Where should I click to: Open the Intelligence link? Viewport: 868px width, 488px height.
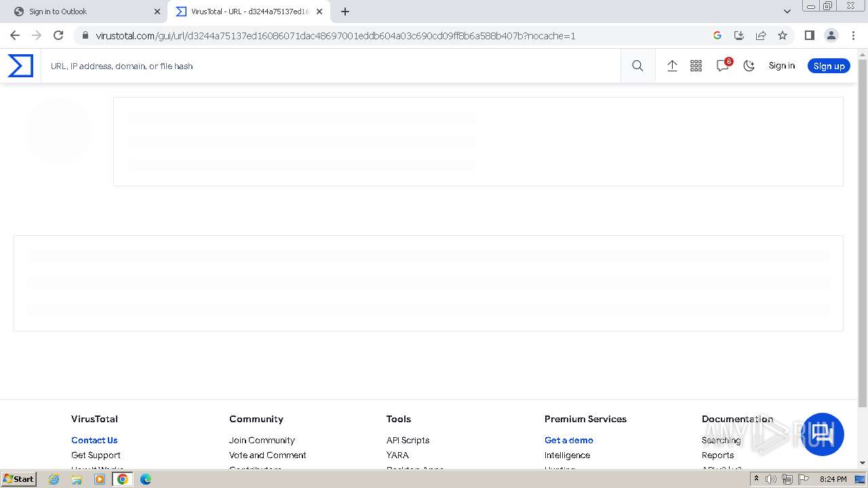pyautogui.click(x=567, y=455)
